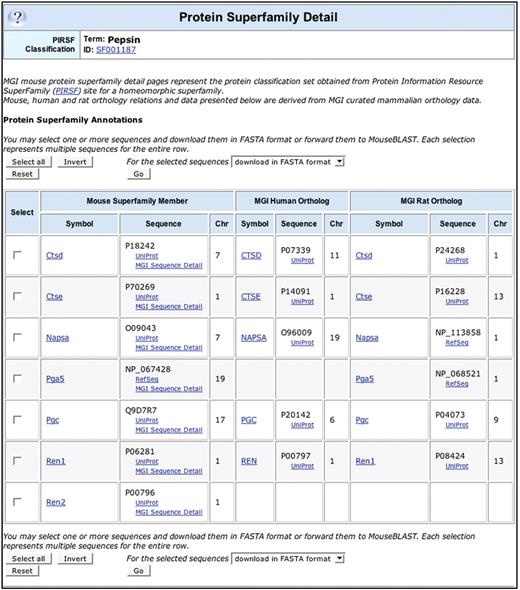Open the UniProt link under P24268

pos(457,260)
